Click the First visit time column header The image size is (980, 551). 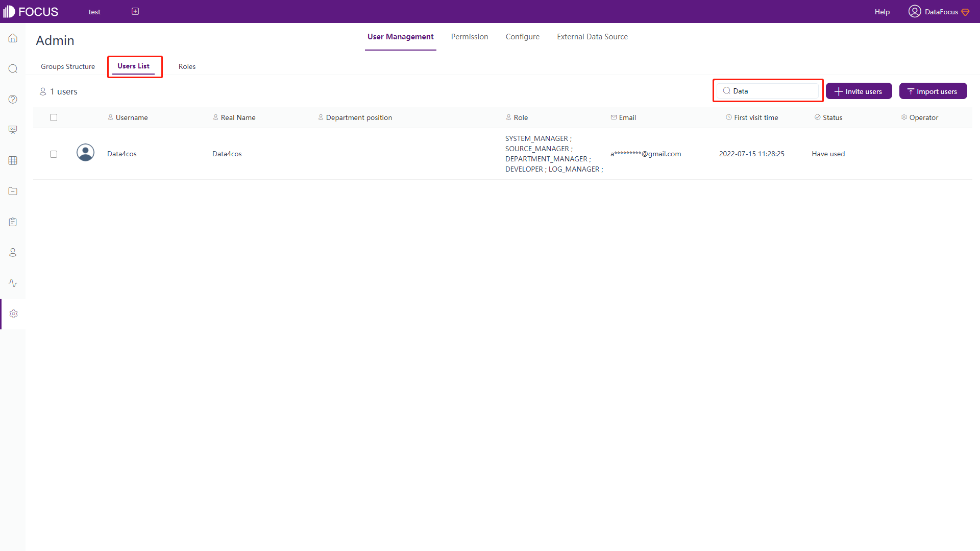[752, 117]
